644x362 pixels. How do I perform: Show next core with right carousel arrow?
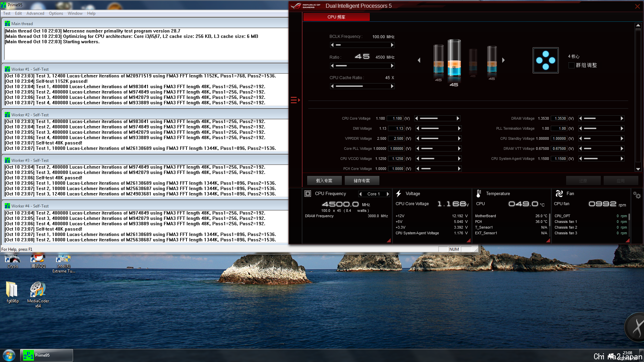click(x=503, y=60)
